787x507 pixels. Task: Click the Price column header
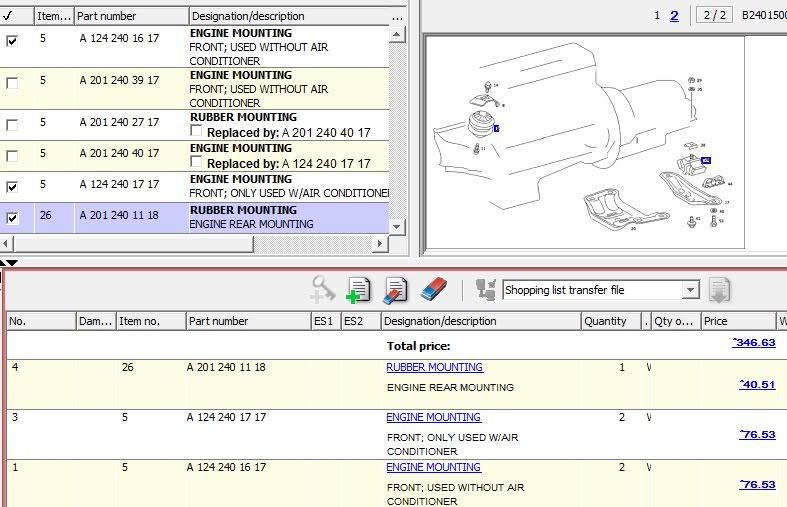[x=738, y=321]
